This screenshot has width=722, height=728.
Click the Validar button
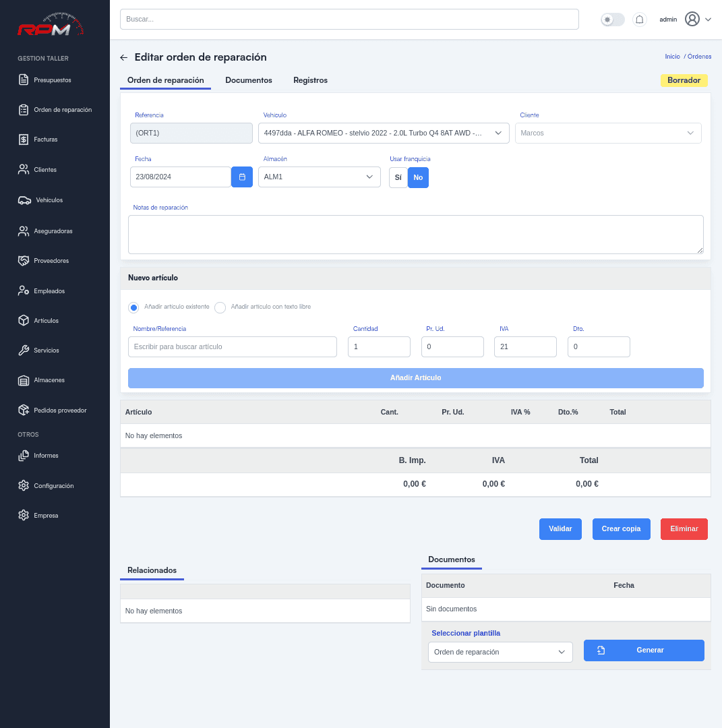(x=560, y=529)
